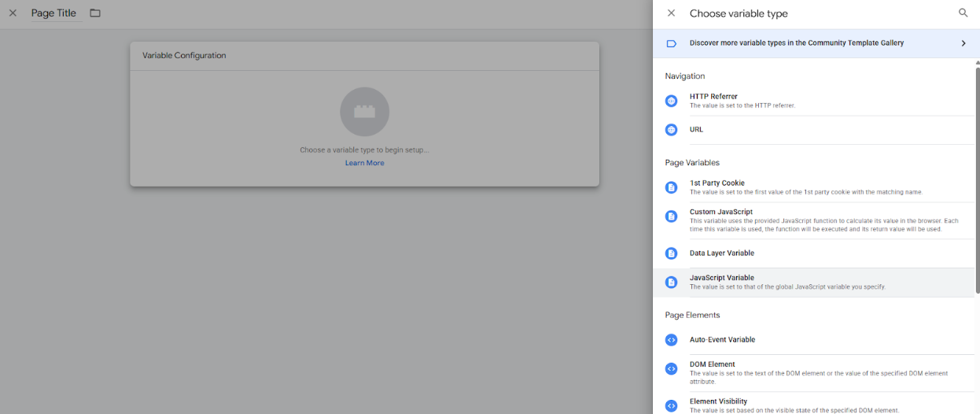
Task: Click the Element Visibility code icon
Action: click(x=671, y=406)
